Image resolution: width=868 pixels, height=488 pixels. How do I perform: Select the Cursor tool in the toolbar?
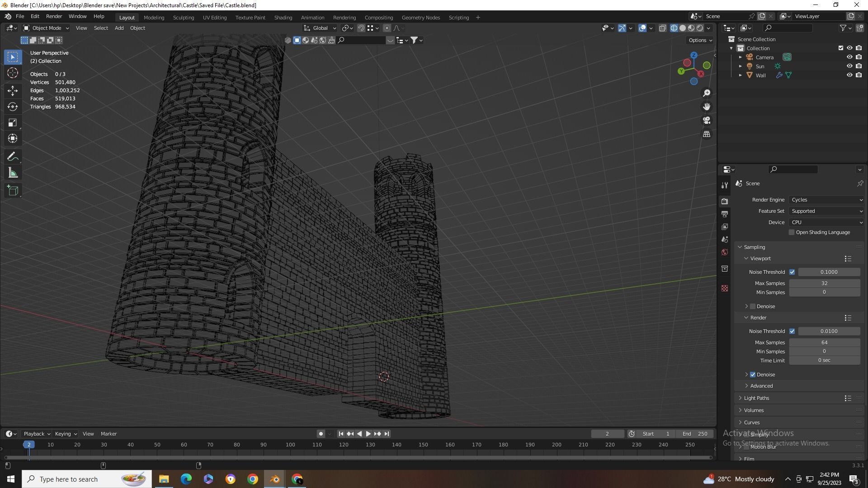pos(13,73)
